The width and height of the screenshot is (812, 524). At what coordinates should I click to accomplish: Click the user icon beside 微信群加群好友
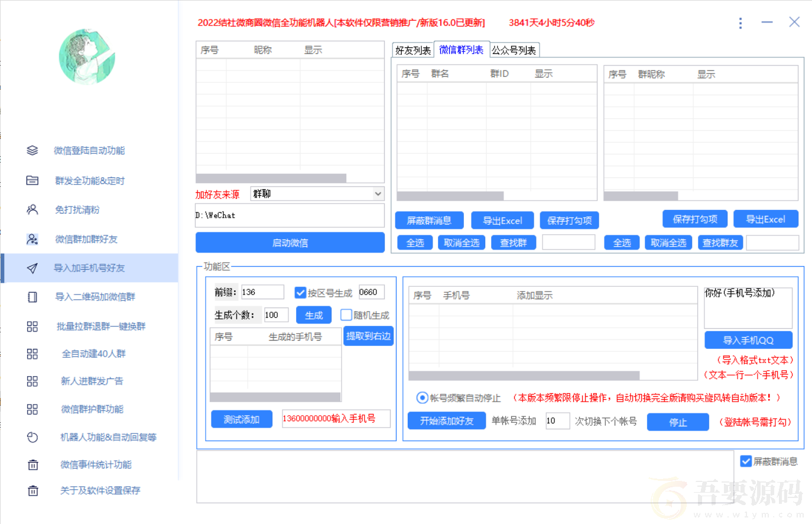pos(33,239)
